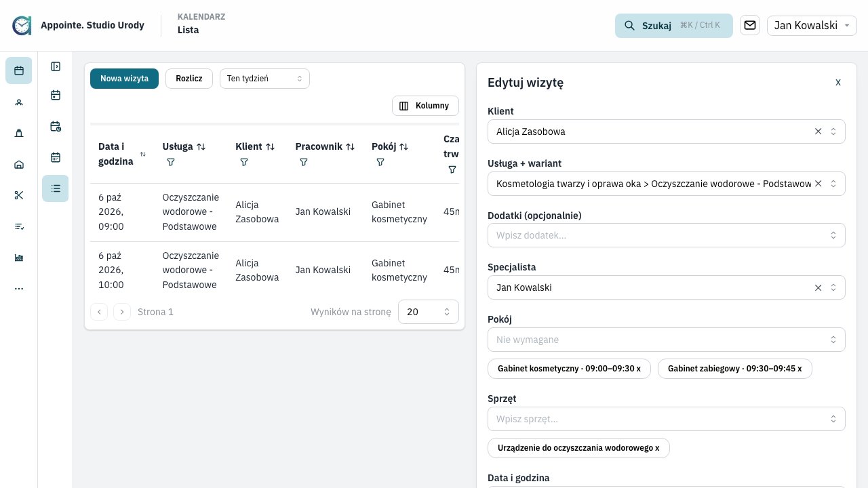Select the visit row at 6 paź 2026, 10:00

(x=275, y=270)
